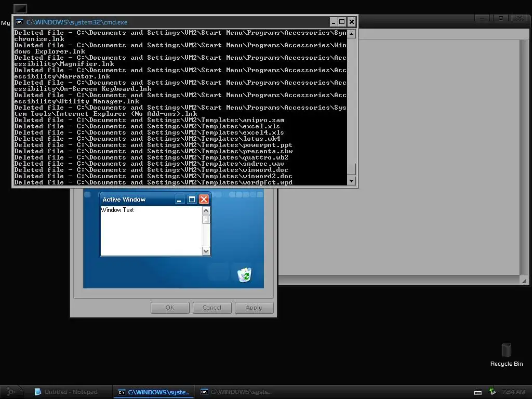532x399 pixels.
Task: Maximize the background gray window
Action: pyautogui.click(x=501, y=18)
